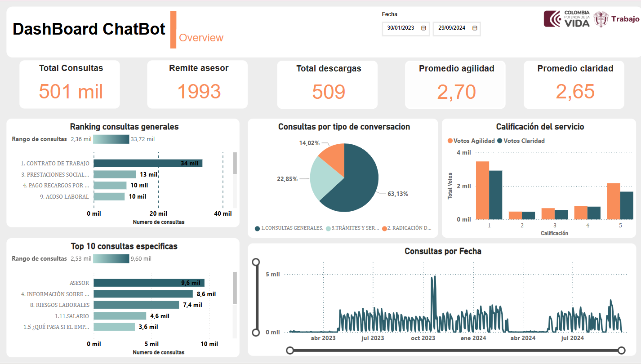Select the ASESOR bar showing 9,6 mil
Viewport: 641px width, 364px height.
click(x=149, y=283)
